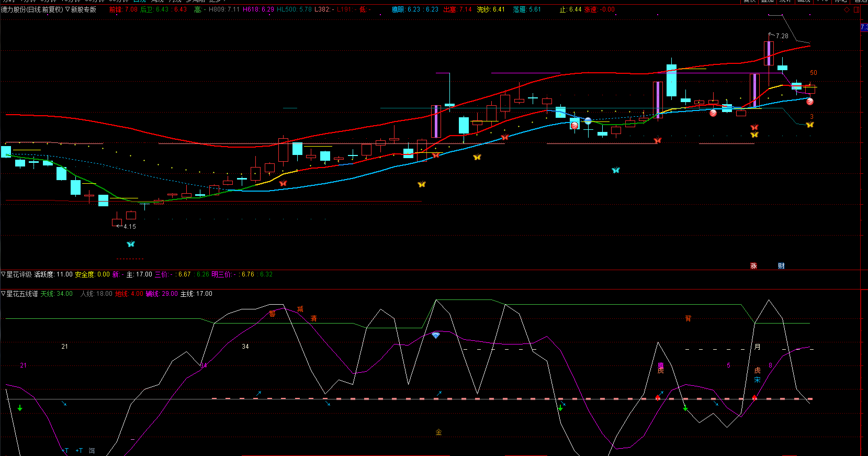Click the 落雁: 5.61 indicator value

tap(527, 9)
